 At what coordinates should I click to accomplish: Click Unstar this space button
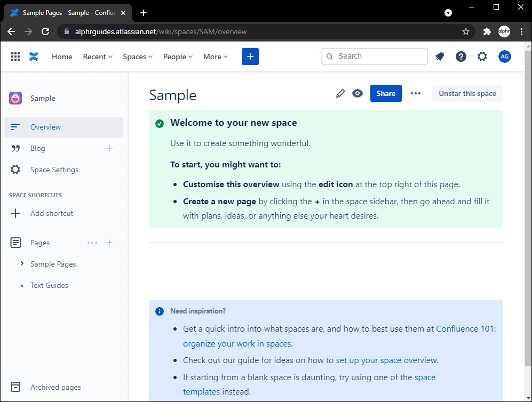tap(467, 93)
